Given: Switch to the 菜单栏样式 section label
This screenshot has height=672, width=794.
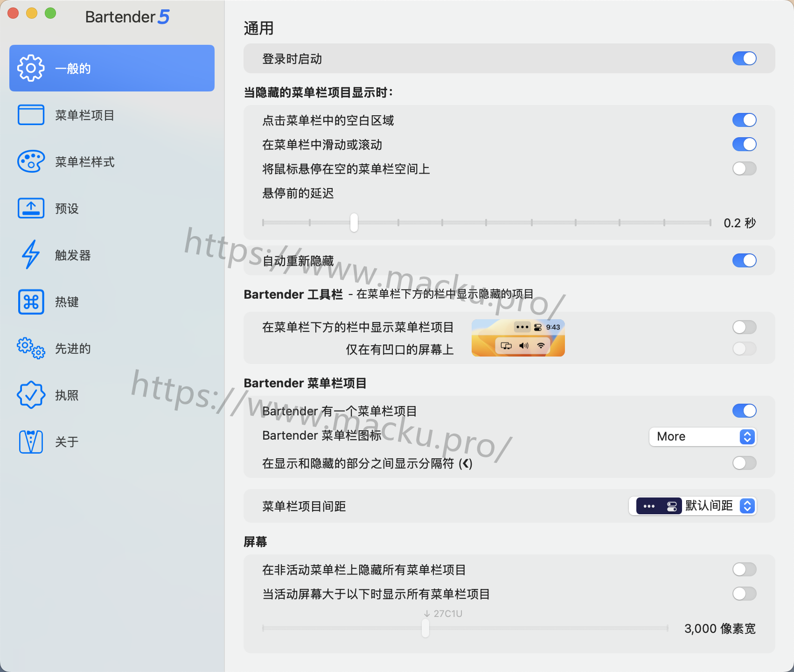Looking at the screenshot, I should (x=85, y=162).
